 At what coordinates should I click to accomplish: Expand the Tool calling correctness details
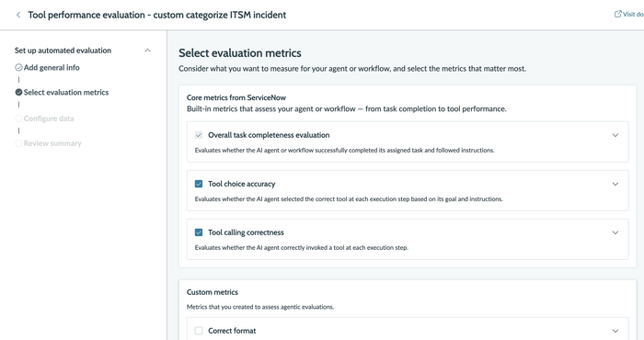[x=615, y=232]
